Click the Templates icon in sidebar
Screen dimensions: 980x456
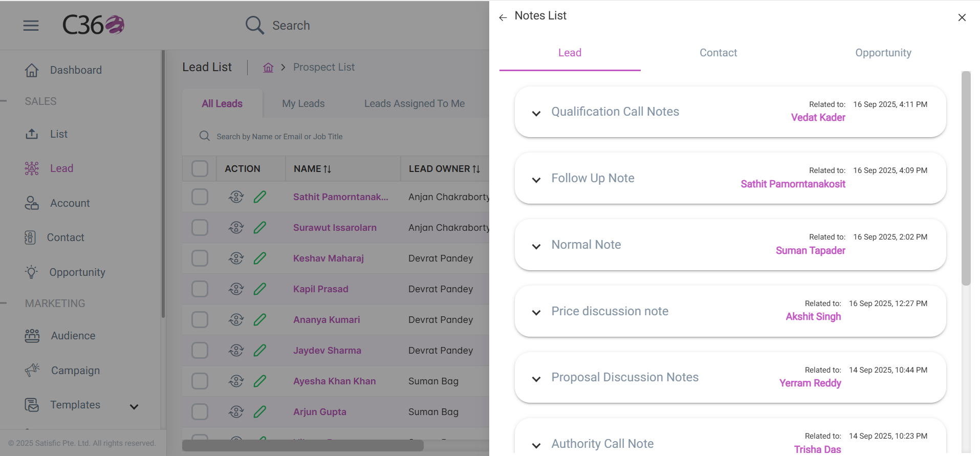tap(32, 405)
